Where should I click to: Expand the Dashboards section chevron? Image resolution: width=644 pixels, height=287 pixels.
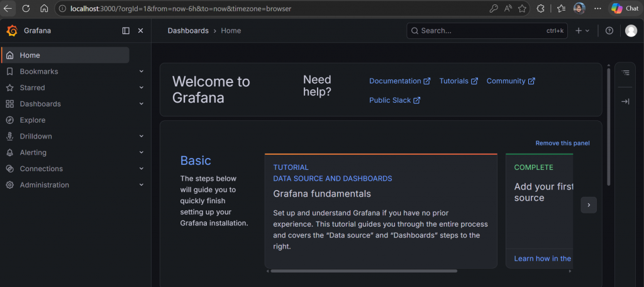pyautogui.click(x=142, y=104)
